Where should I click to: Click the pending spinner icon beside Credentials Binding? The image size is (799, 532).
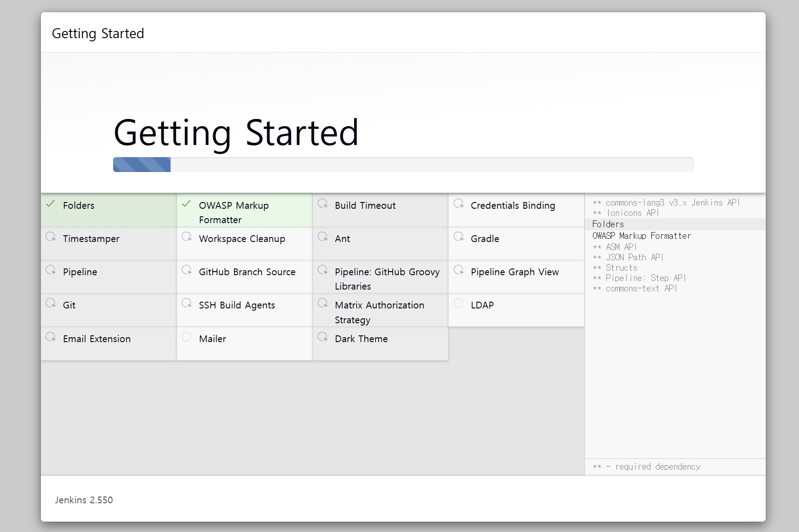pyautogui.click(x=459, y=203)
